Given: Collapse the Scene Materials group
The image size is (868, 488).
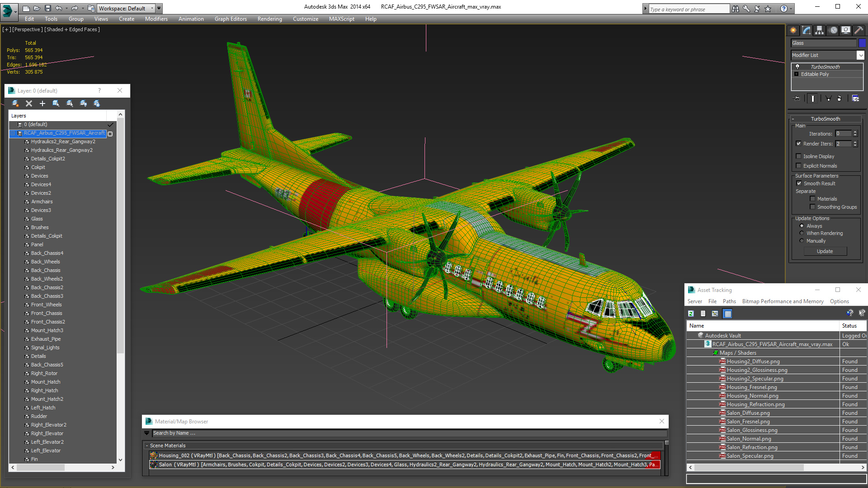Looking at the screenshot, I should pyautogui.click(x=147, y=446).
